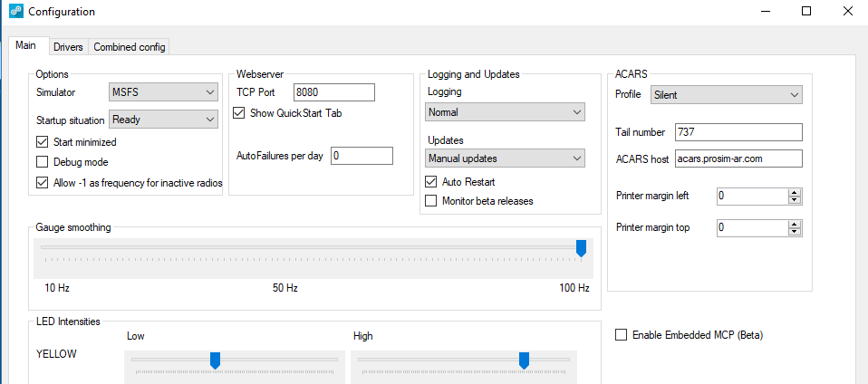Enable Embedded MCP (Beta) checkbox
868x384 pixels.
pos(622,335)
